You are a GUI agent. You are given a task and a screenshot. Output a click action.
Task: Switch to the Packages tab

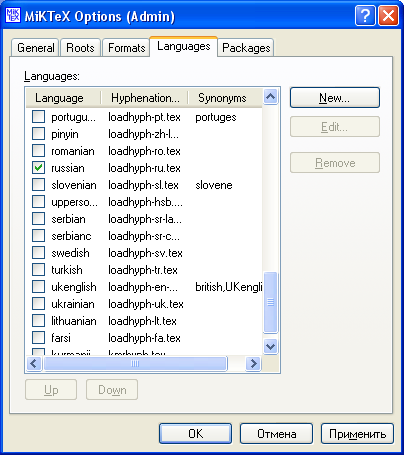(246, 48)
